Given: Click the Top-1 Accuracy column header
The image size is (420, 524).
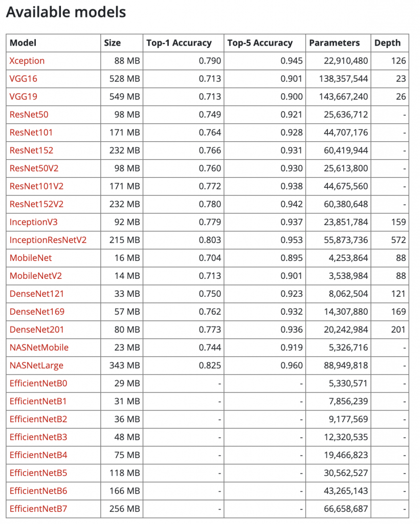Looking at the screenshot, I should click(179, 43).
